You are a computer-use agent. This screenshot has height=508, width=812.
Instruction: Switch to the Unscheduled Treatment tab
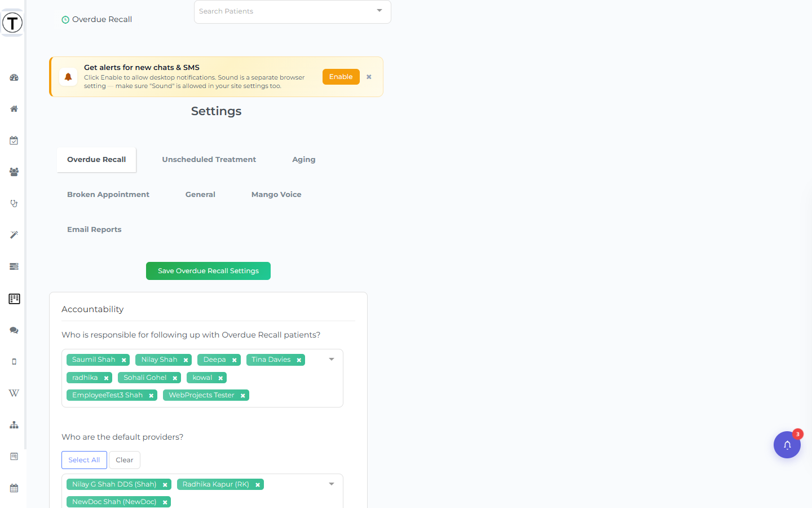point(209,160)
